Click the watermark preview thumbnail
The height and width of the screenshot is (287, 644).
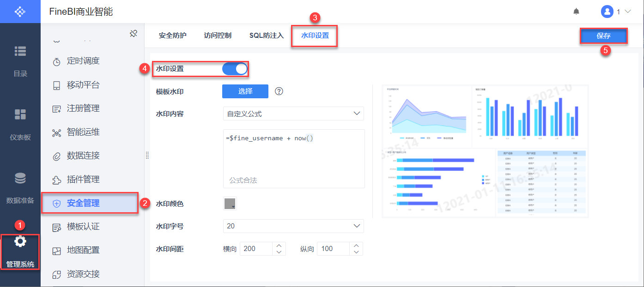(485, 151)
